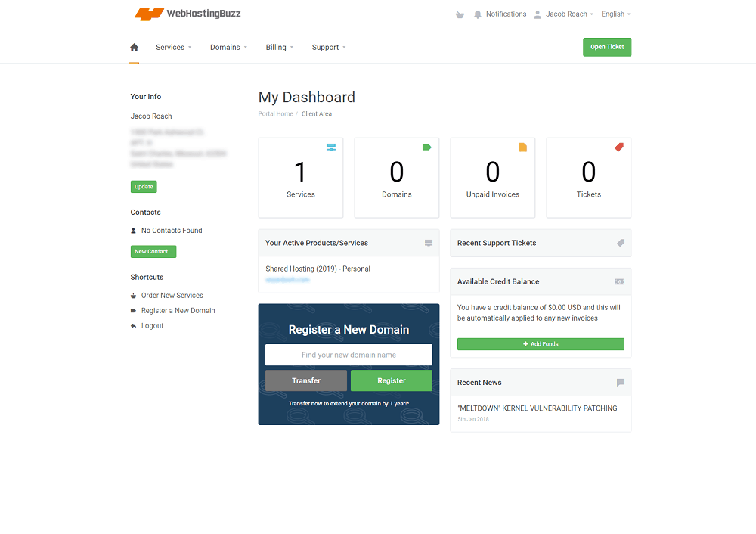Click the Domains tile green tag icon
The height and width of the screenshot is (534, 756).
[x=426, y=147]
